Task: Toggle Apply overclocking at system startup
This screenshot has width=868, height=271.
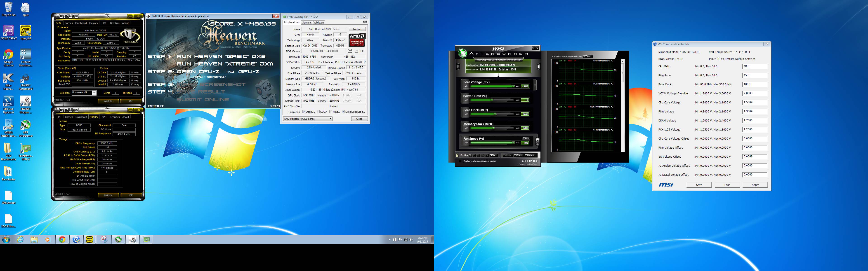Action: click(460, 161)
